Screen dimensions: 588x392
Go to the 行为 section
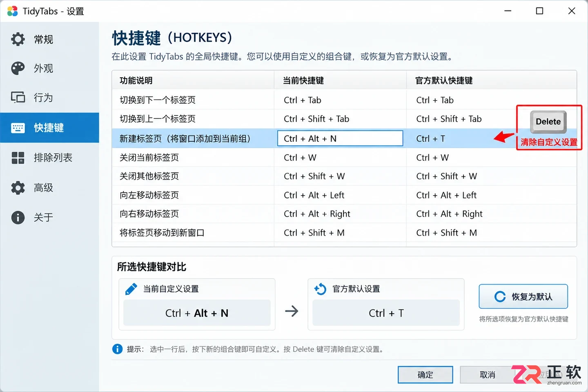[49, 98]
